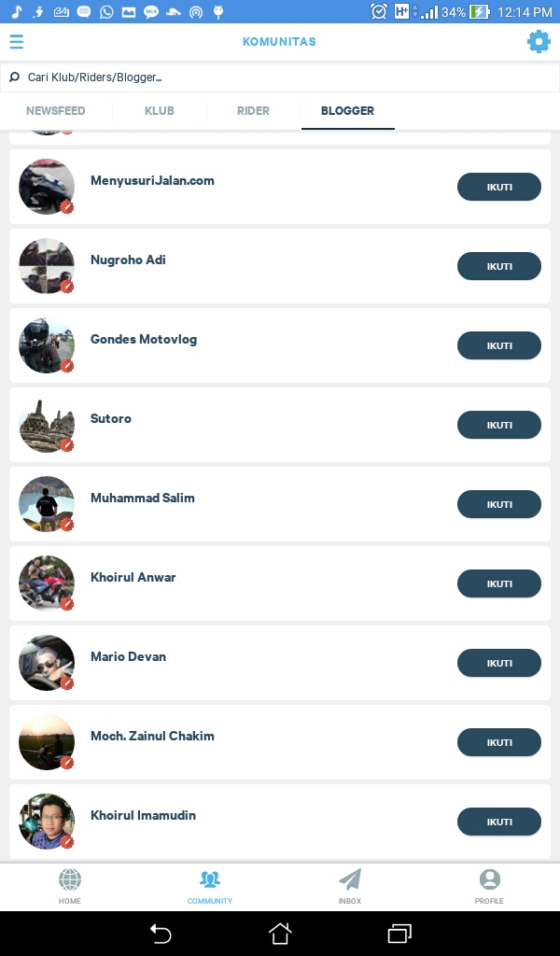Select the BLOGGER tab
Image resolution: width=560 pixels, height=956 pixels.
(347, 110)
